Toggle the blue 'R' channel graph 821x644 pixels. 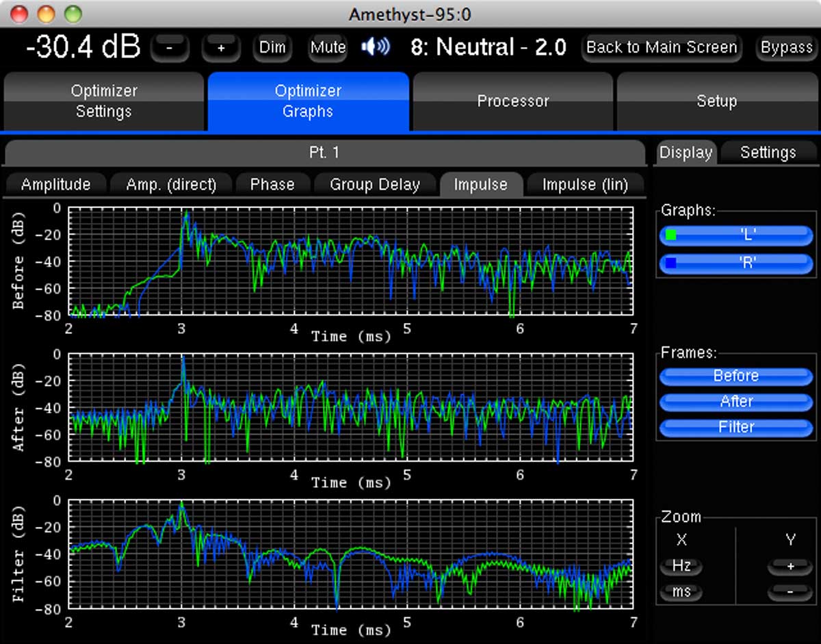click(x=736, y=262)
